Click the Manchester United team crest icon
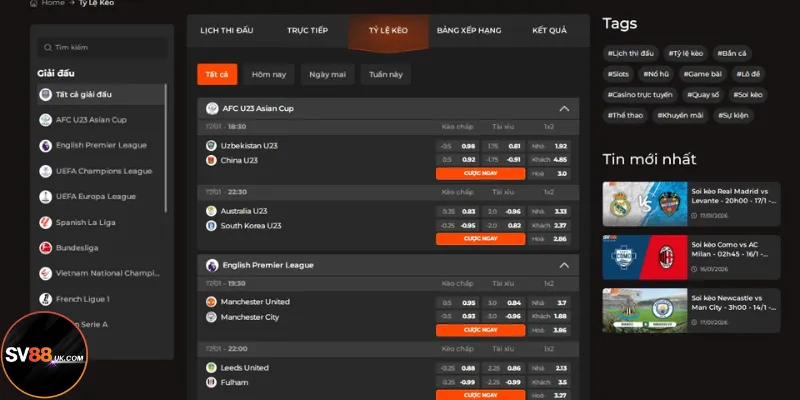The height and width of the screenshot is (400, 800). click(x=211, y=302)
